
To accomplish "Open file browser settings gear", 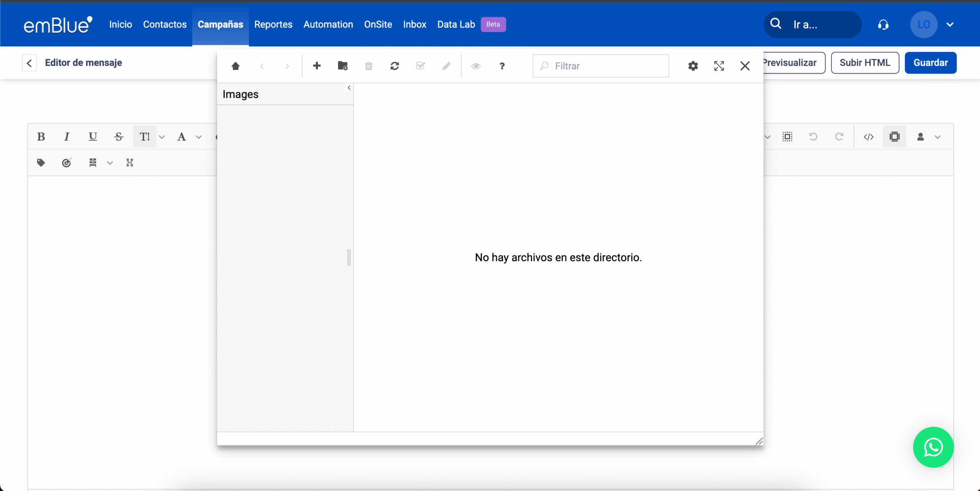I will [693, 66].
